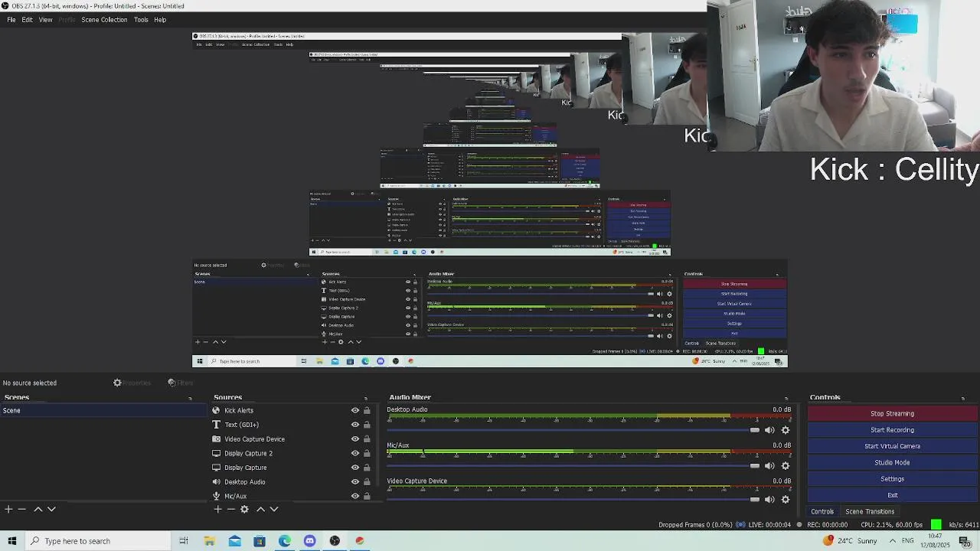Show hidden system tray icons
Screen dimensions: 980x551
click(893, 541)
